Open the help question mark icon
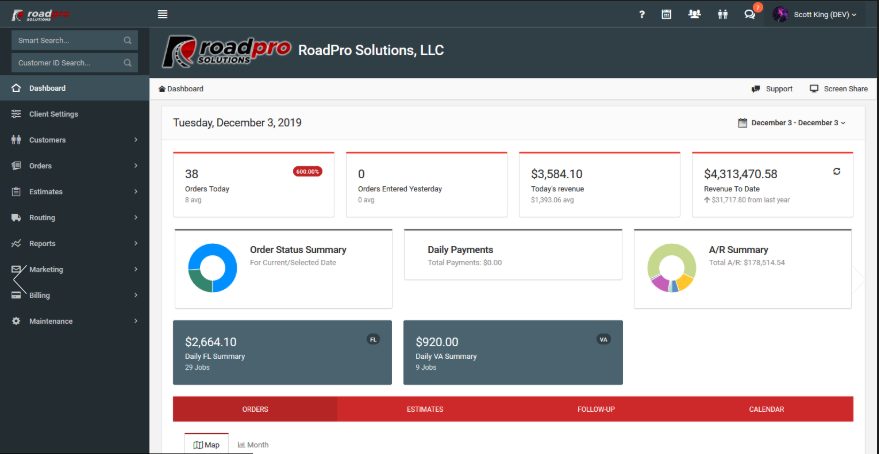Image resolution: width=879 pixels, height=454 pixels. (642, 15)
